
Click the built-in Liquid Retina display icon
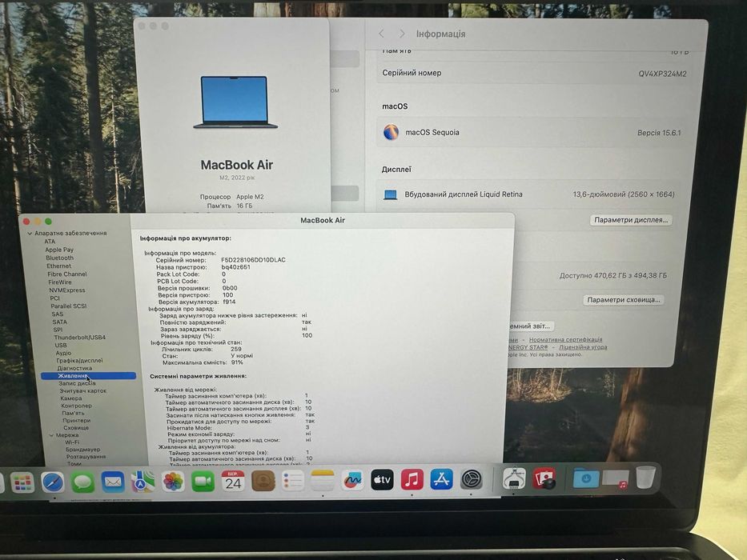click(391, 194)
